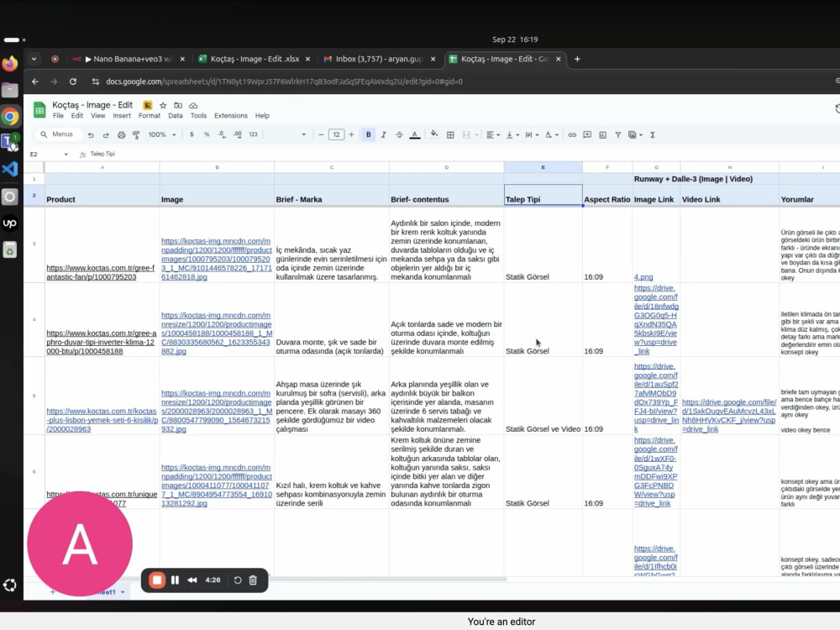This screenshot has height=630, width=840.
Task: Format as currency with the dollar icon
Action: point(192,134)
